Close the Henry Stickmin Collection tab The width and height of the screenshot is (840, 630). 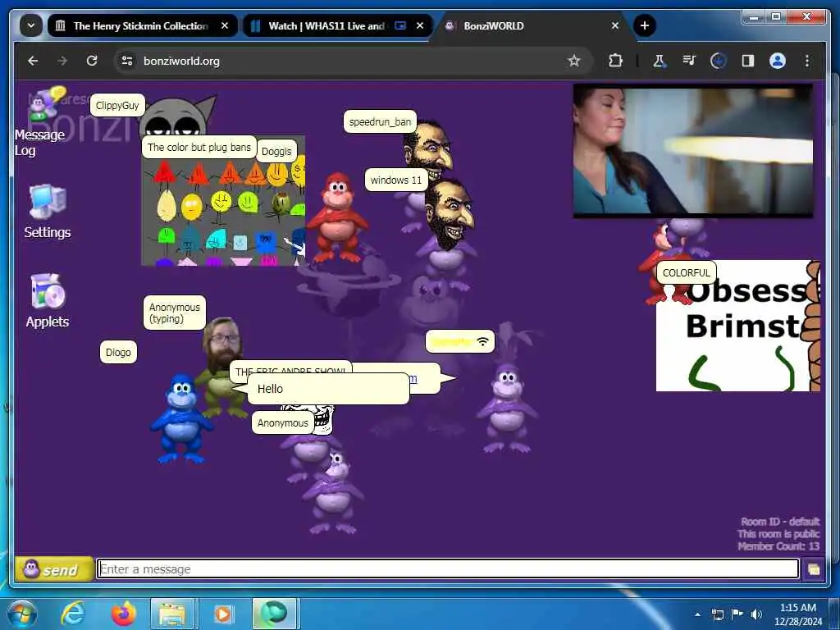[225, 25]
